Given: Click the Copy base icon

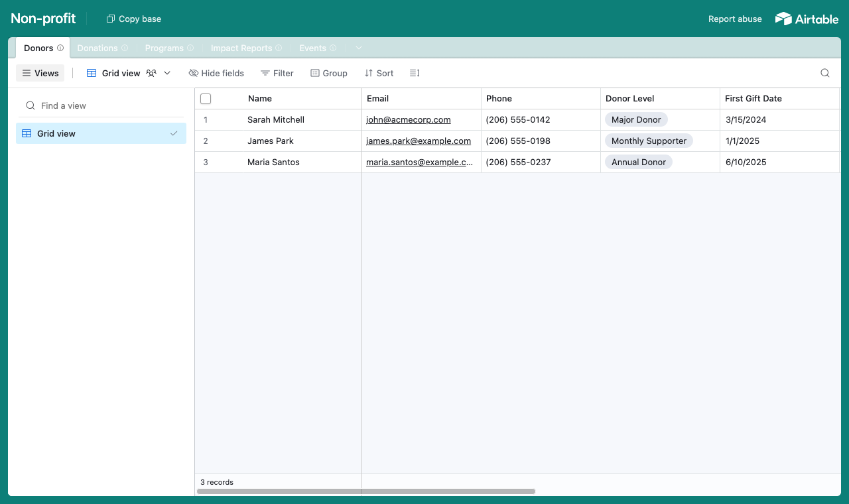Looking at the screenshot, I should pos(111,19).
